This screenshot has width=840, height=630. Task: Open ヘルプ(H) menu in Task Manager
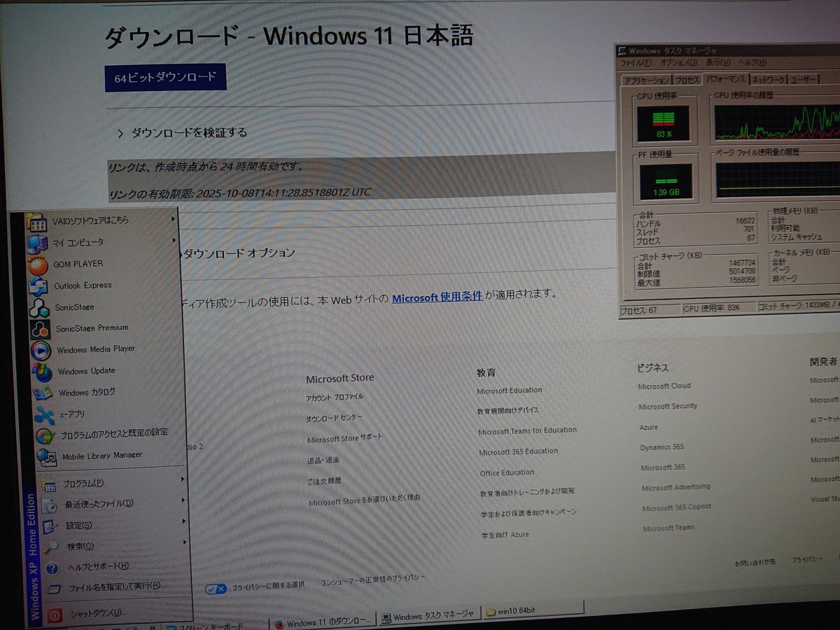click(x=753, y=63)
